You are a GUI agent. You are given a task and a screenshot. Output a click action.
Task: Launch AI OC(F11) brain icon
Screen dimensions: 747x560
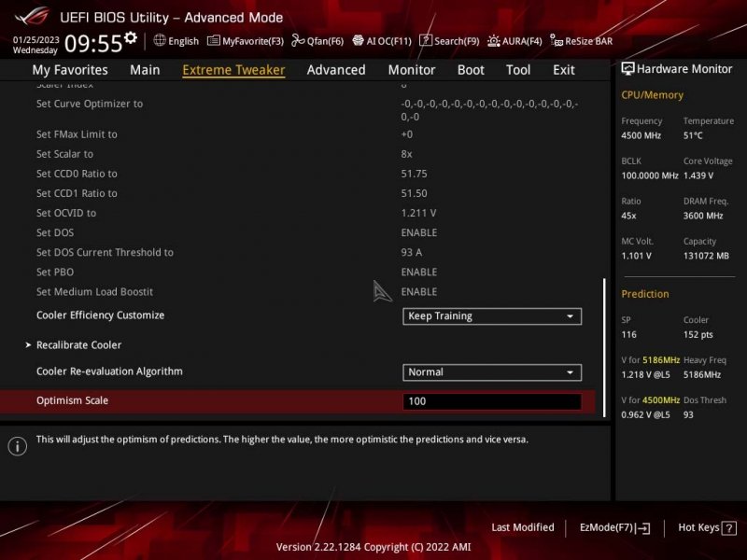pyautogui.click(x=358, y=40)
